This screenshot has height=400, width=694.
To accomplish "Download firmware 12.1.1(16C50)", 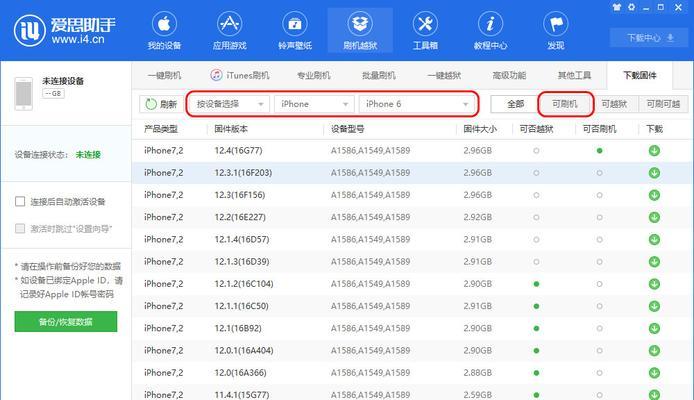I will [654, 306].
